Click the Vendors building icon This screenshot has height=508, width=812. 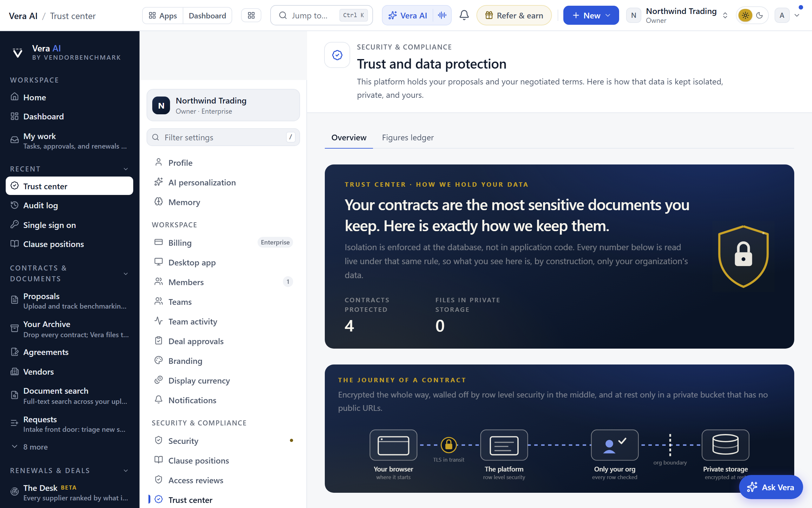(x=14, y=371)
